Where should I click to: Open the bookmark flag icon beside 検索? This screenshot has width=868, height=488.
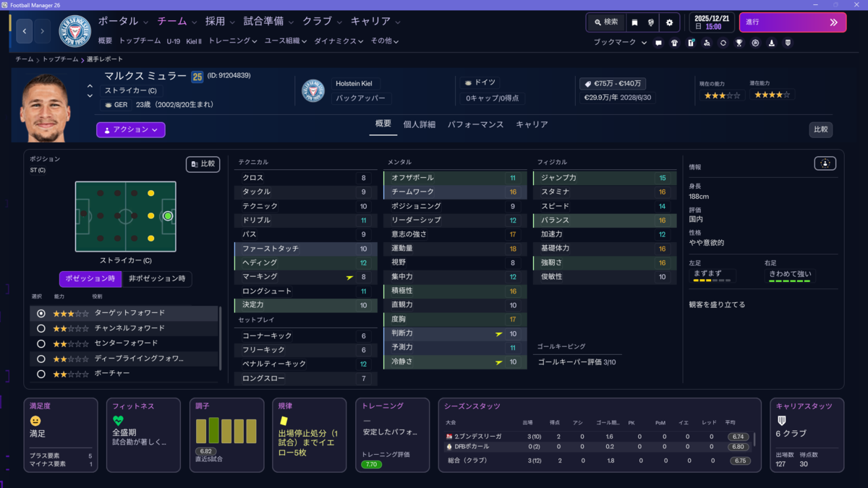pos(634,22)
